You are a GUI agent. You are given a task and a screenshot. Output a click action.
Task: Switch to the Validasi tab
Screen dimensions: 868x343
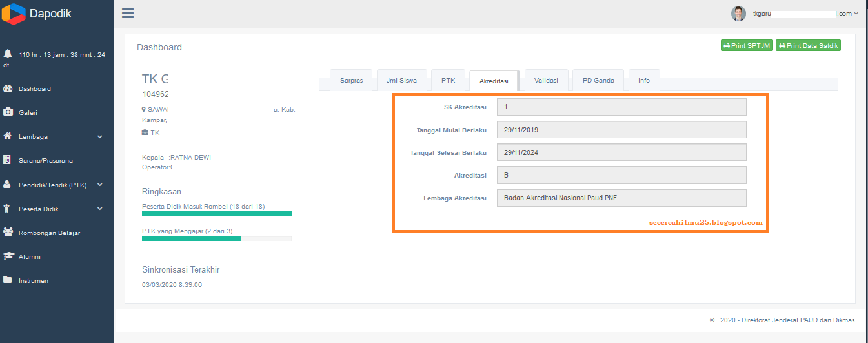pyautogui.click(x=546, y=81)
